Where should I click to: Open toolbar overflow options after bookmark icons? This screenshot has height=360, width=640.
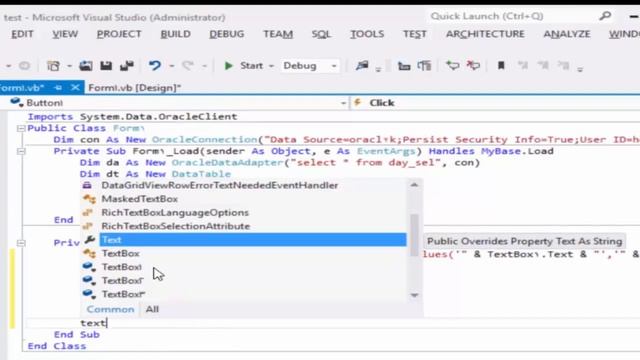[x=580, y=69]
